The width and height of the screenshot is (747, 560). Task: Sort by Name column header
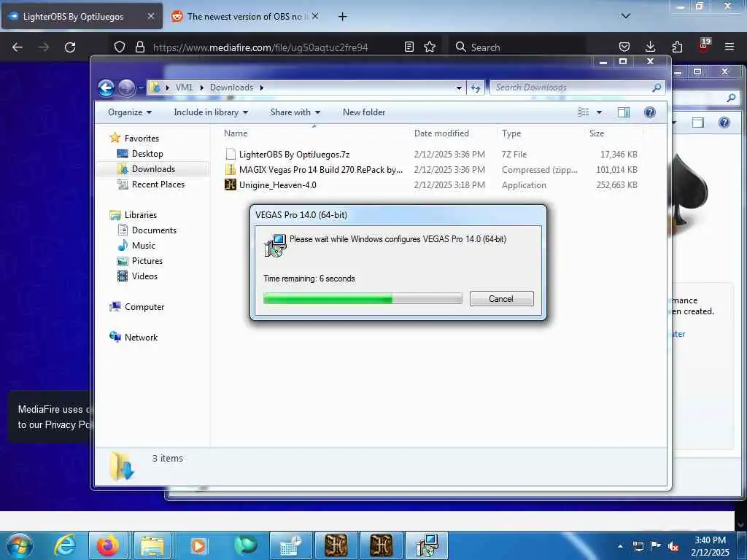(x=314, y=133)
